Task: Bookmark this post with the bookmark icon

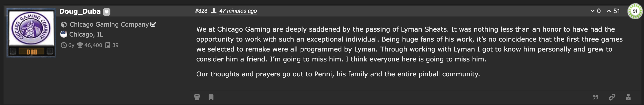Action: (x=211, y=97)
